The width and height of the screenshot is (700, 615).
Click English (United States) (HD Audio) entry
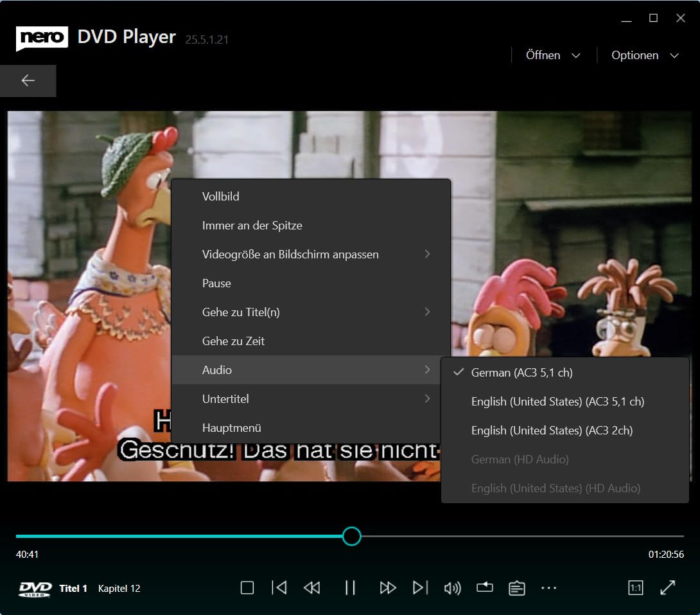(x=564, y=488)
